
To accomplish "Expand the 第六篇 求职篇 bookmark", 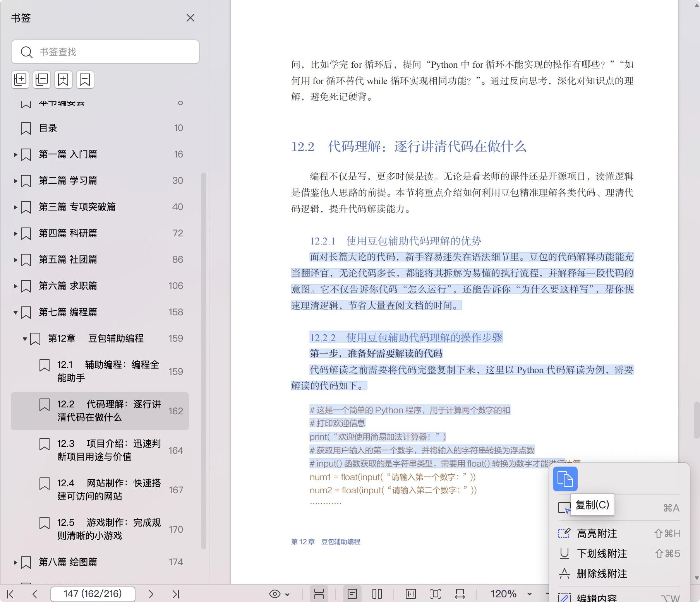I will [15, 286].
